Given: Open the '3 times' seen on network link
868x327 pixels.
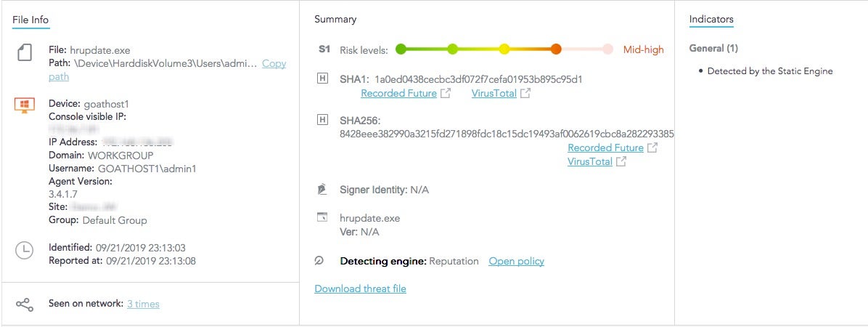Looking at the screenshot, I should click(x=143, y=304).
